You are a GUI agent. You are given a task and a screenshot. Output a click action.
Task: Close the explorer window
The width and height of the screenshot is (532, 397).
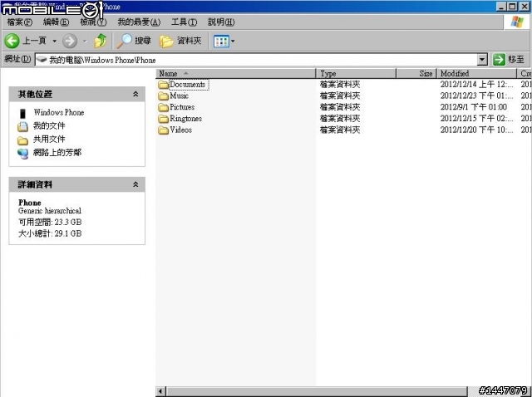tap(525, 7)
